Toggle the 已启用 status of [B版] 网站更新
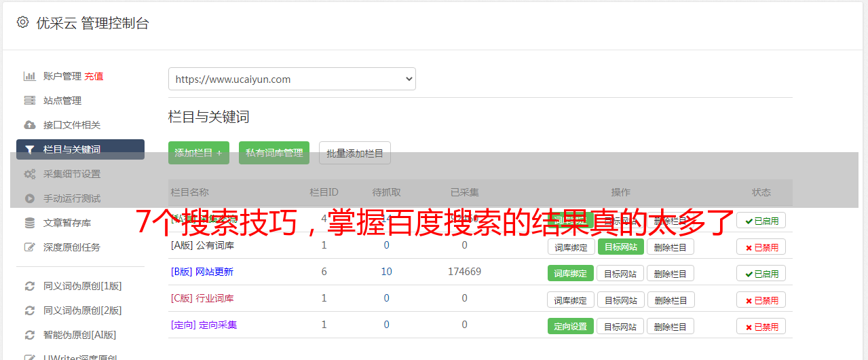The height and width of the screenshot is (360, 868). point(761,273)
